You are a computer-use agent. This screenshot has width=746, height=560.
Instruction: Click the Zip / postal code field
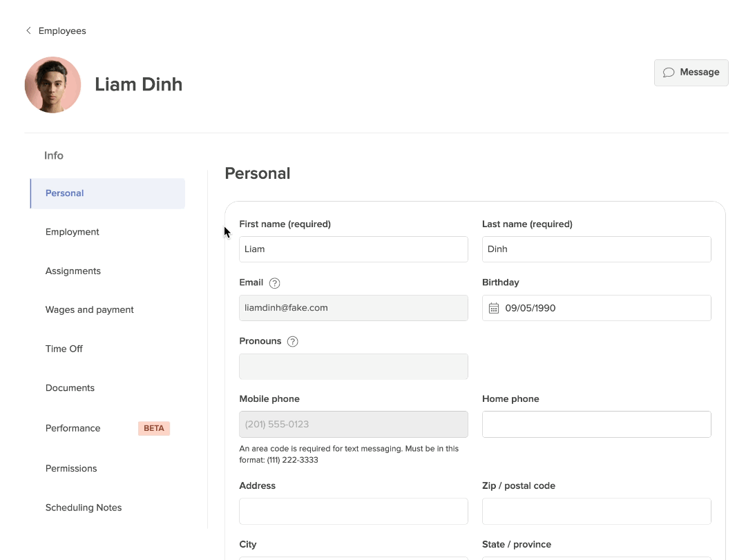(x=596, y=511)
